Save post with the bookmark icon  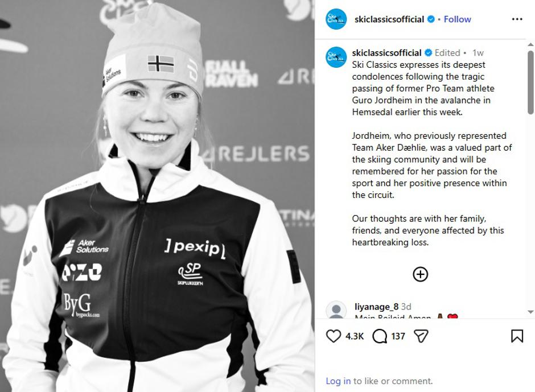click(517, 336)
